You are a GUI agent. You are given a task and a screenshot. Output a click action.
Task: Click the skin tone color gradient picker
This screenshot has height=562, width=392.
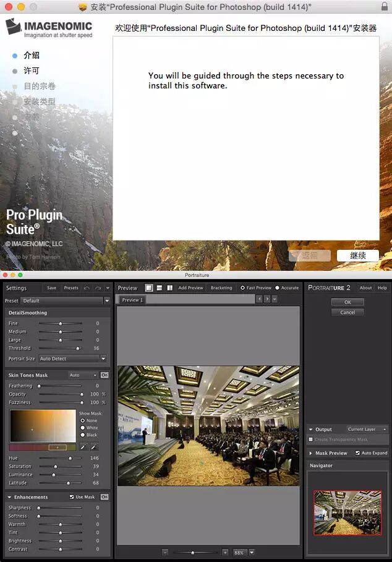coord(43,426)
